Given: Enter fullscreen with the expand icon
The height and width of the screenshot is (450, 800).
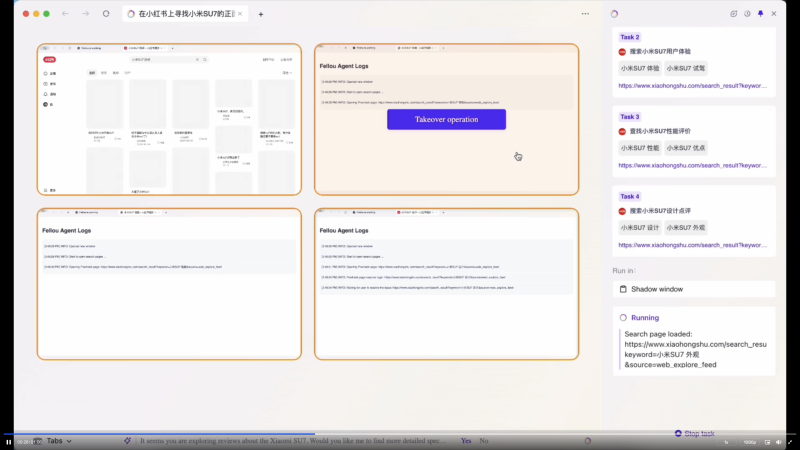Looking at the screenshot, I should tap(790, 442).
